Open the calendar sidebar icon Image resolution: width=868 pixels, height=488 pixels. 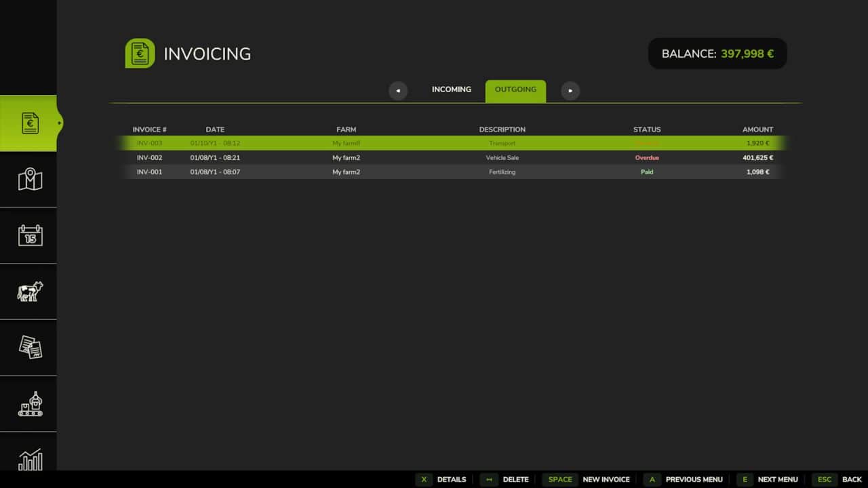(30, 235)
